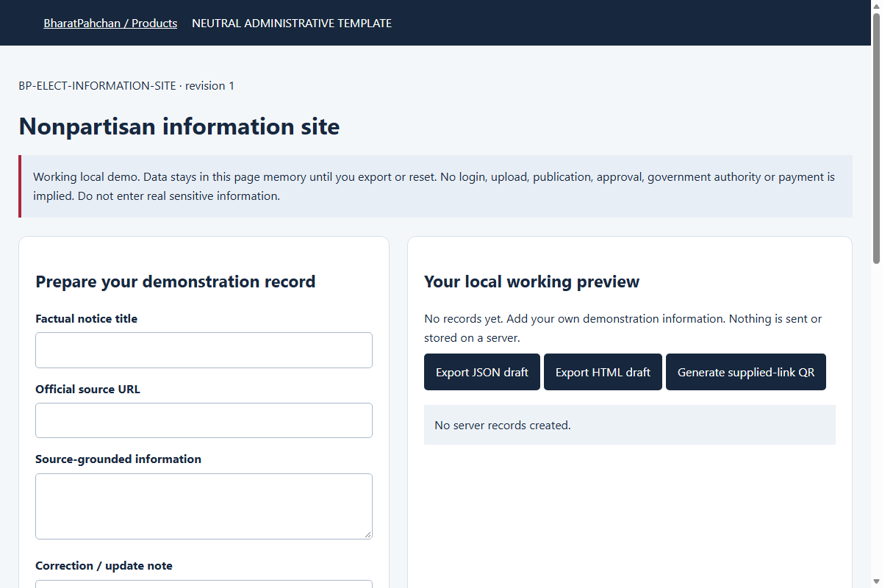The height and width of the screenshot is (588, 882).
Task: Click 'BP-ELECT-INFORMATION-SITE · revision 1' text
Action: [x=126, y=85]
